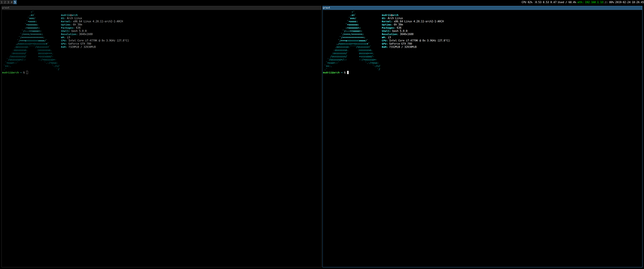The image size is (644, 269).
Task: Switch to workspace 1 in the bar
Action: click(x=2, y=2)
